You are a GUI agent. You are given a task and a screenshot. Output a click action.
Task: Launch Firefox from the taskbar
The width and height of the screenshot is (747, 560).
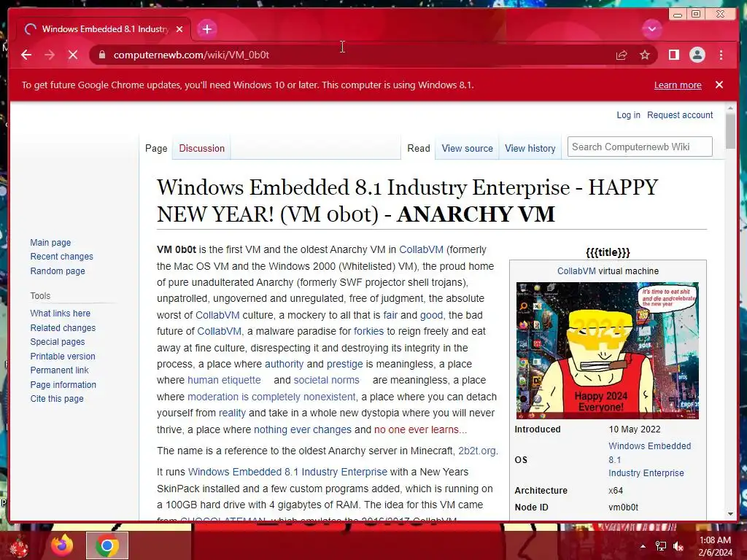(62, 545)
